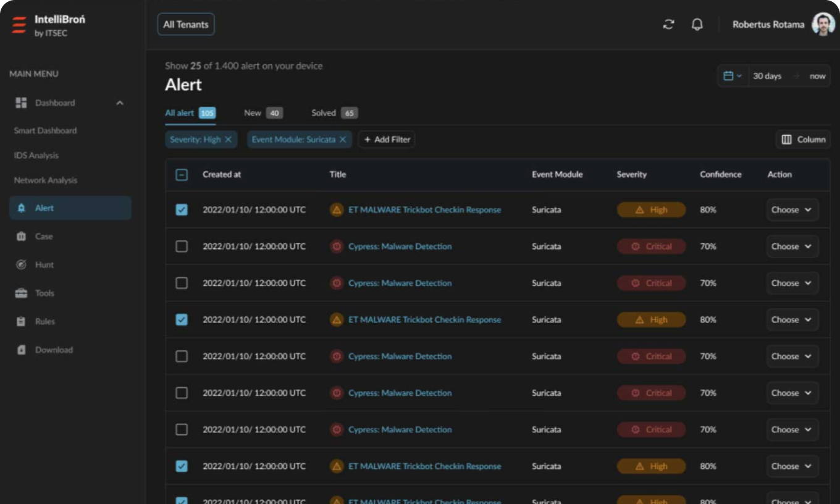Viewport: 840px width, 504px height.
Task: Click the Case icon in sidebar
Action: pos(21,236)
